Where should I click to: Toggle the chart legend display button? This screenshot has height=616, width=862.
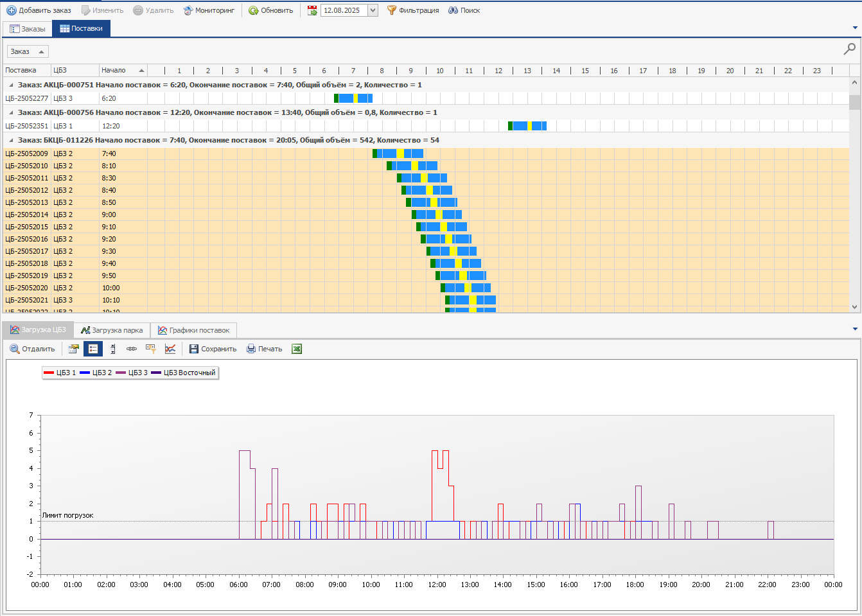point(93,349)
